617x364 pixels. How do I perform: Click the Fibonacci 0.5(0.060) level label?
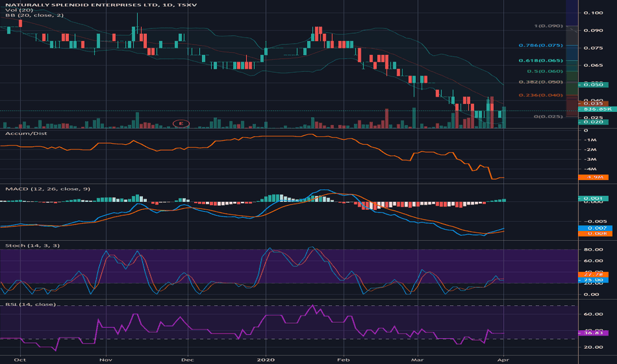click(x=545, y=71)
